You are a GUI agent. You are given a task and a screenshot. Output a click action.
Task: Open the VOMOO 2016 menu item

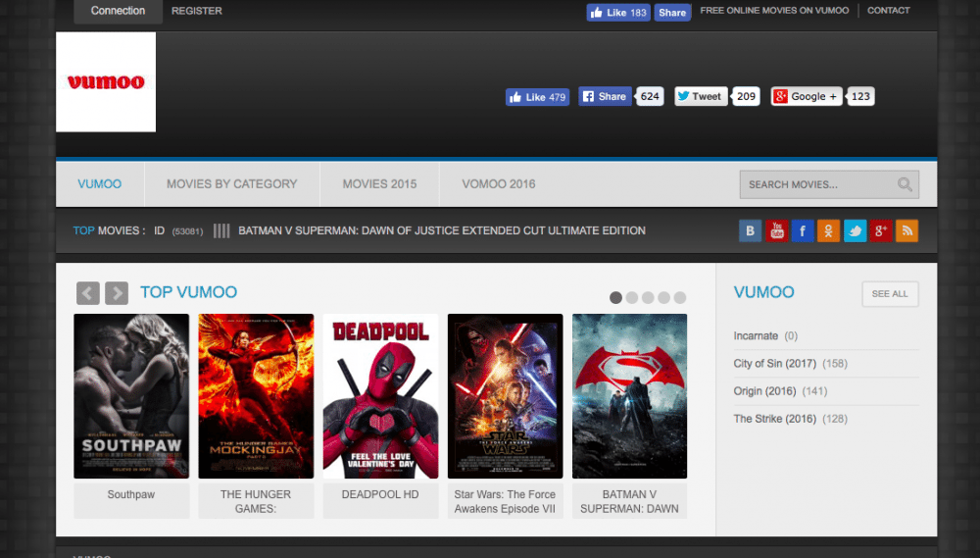coord(499,184)
